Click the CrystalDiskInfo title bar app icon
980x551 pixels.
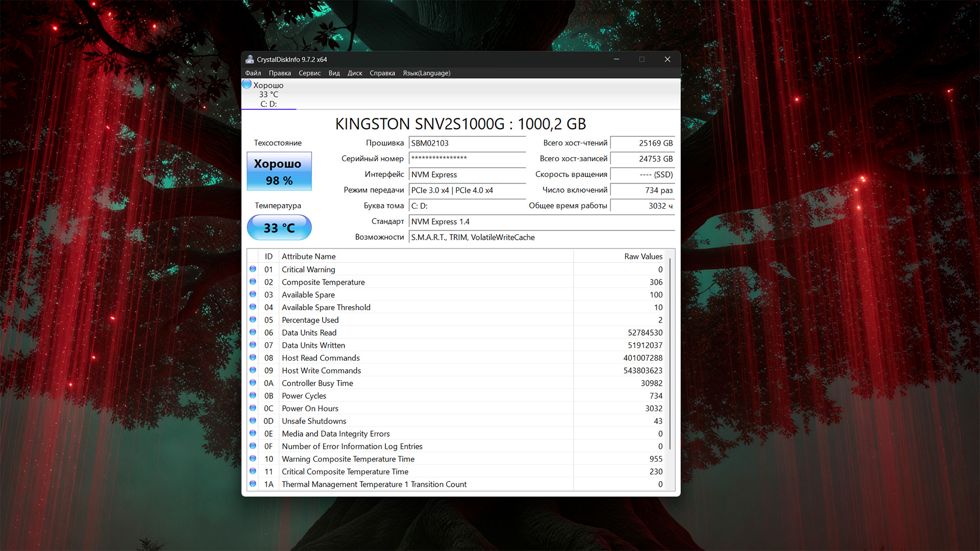pos(250,59)
